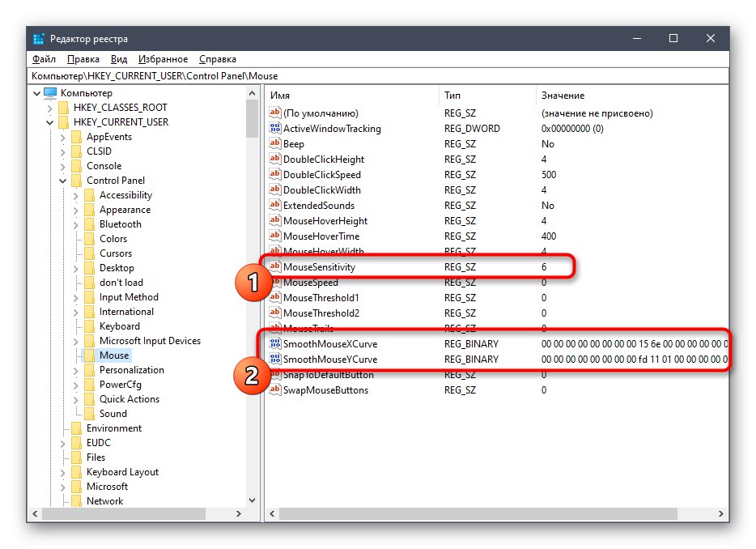Open the Избранное menu
Viewport: 756px width, 549px height.
(163, 59)
